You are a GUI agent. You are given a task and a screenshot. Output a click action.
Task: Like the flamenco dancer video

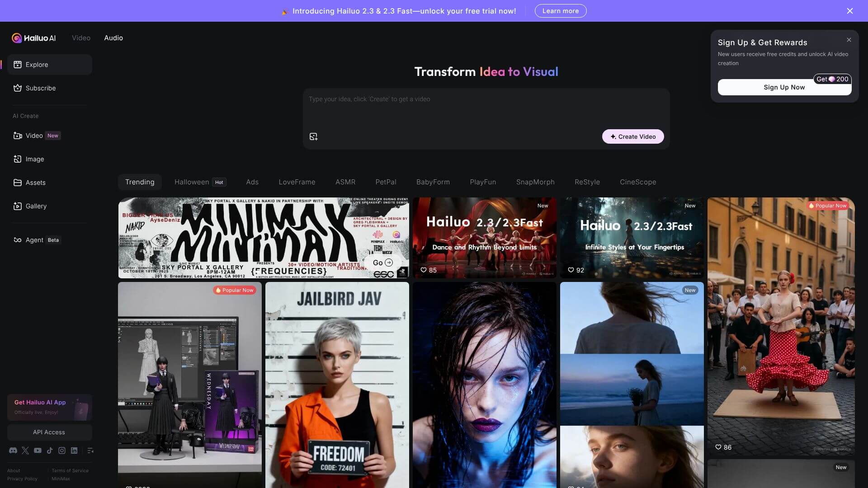coord(719,447)
